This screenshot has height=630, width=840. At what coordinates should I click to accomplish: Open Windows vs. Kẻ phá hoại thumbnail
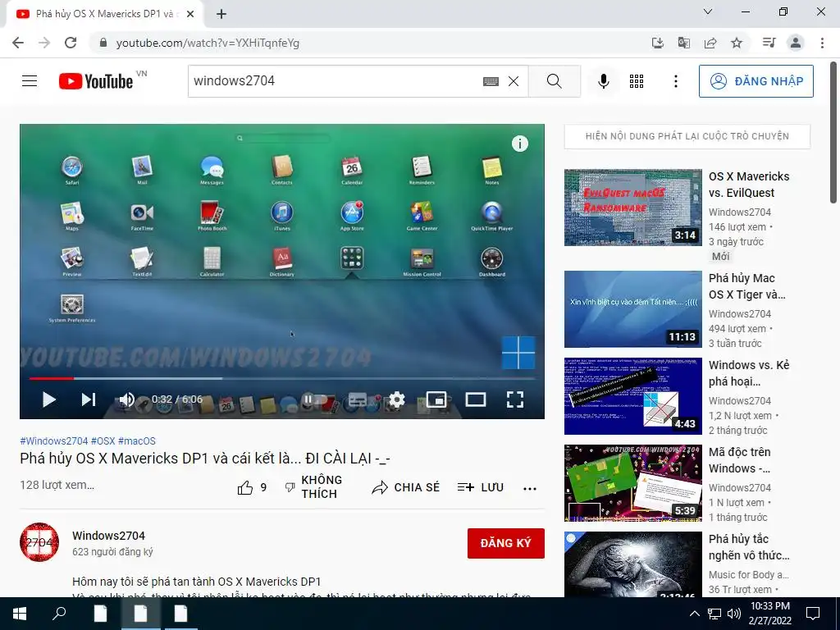(x=632, y=396)
